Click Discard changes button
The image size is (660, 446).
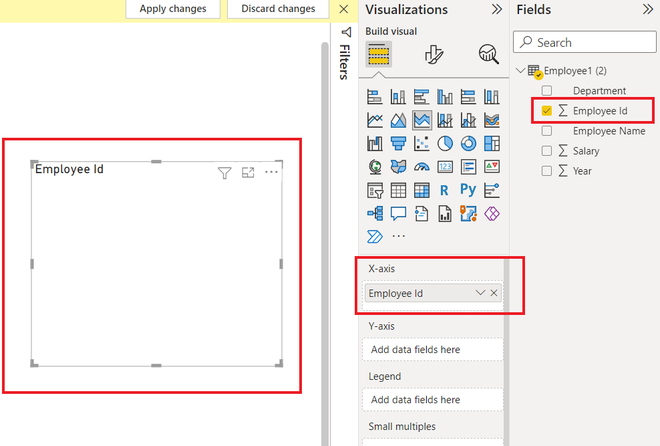tap(278, 8)
